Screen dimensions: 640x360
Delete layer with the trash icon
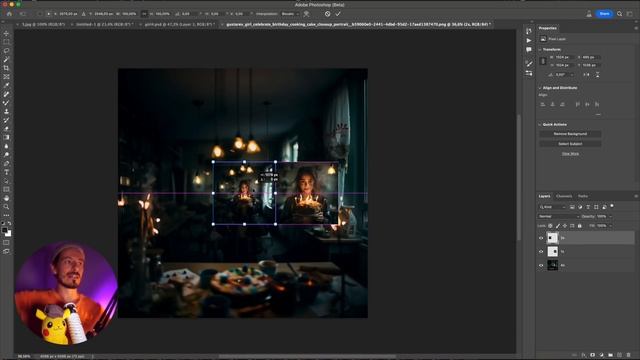629,355
